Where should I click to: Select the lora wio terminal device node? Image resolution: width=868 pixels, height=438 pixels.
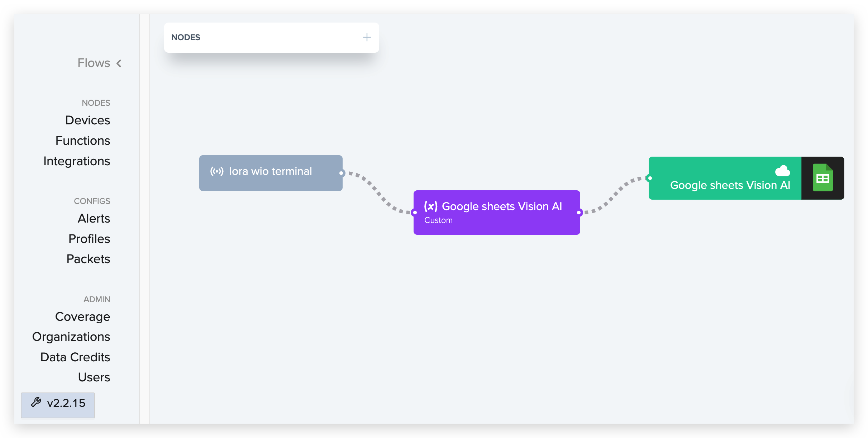click(x=271, y=173)
